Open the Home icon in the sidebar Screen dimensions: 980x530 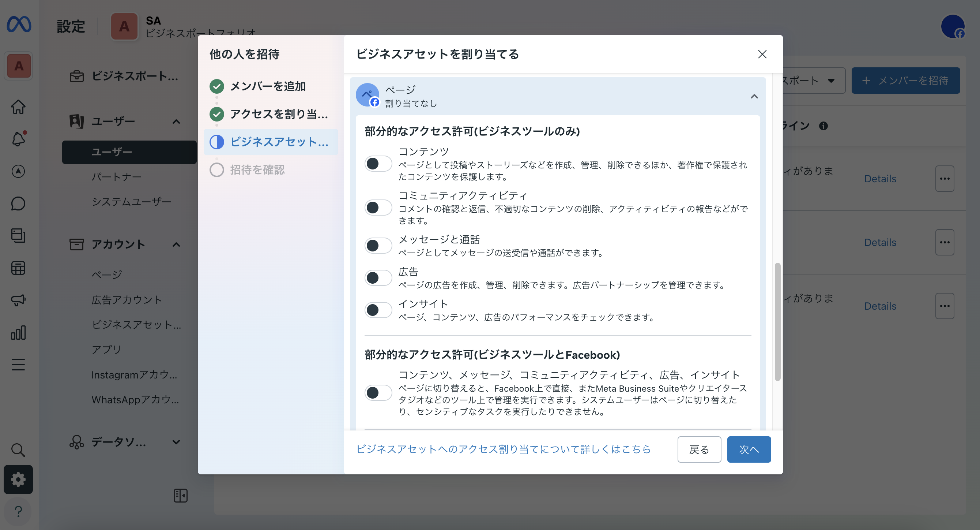click(x=18, y=107)
